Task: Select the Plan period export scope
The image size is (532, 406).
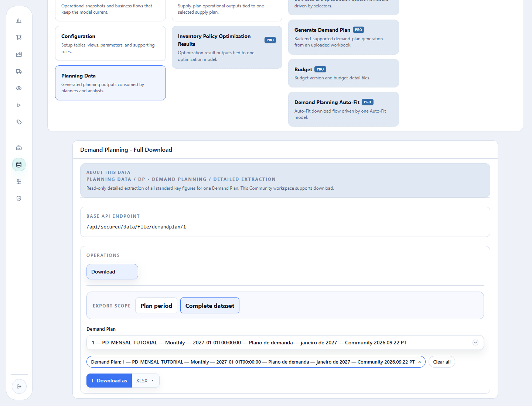Action: point(156,306)
